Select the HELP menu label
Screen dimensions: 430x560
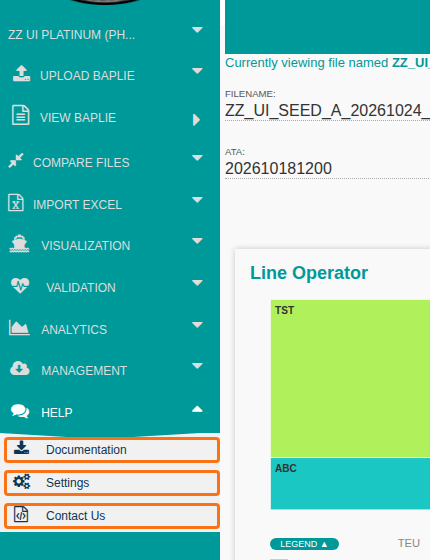coord(57,412)
